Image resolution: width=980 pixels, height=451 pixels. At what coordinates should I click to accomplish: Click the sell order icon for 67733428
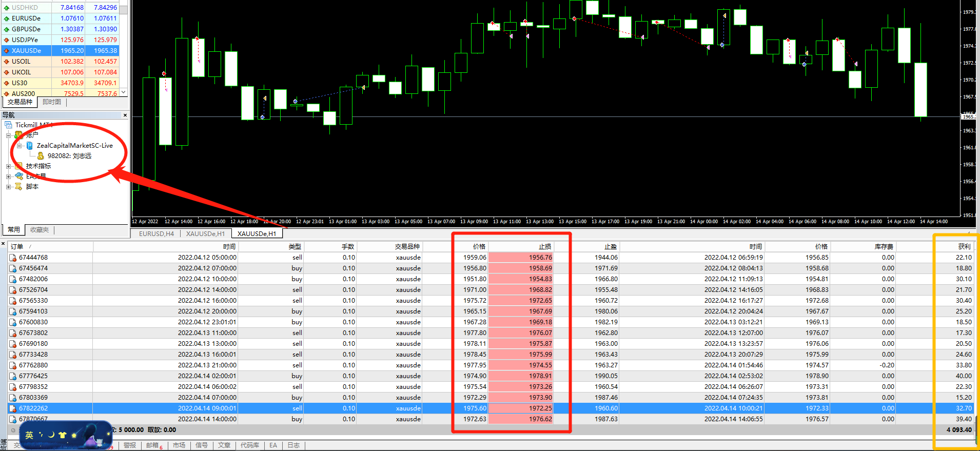point(13,355)
